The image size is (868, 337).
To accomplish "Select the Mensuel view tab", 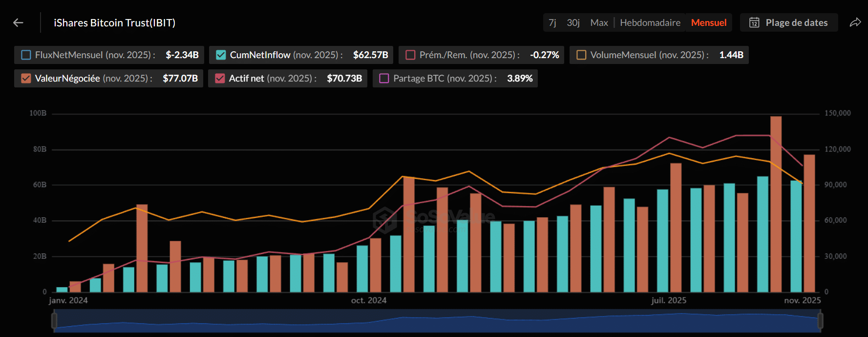I will click(708, 22).
